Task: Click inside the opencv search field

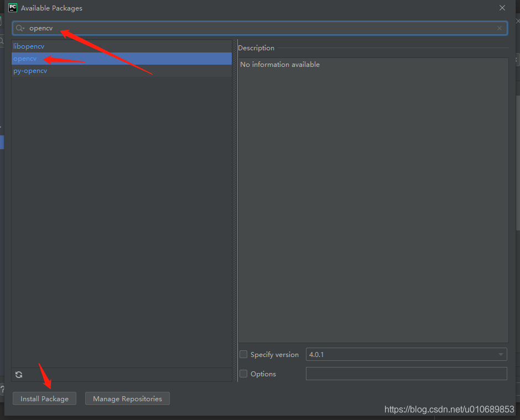Action: tap(166, 28)
